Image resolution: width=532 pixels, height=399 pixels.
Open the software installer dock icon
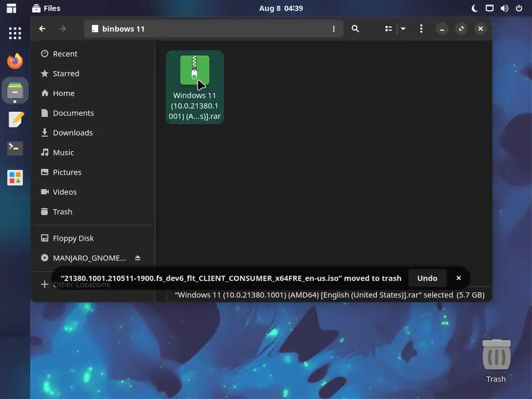15,178
